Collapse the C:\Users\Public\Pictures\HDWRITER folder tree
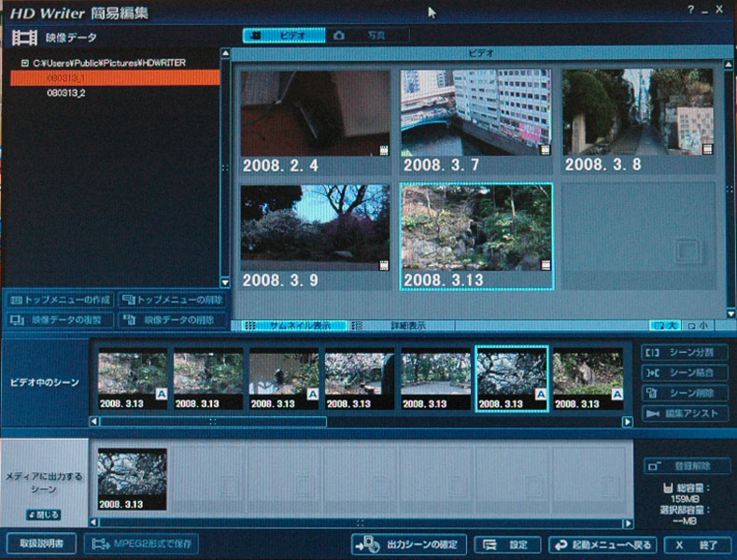Screen dimensions: 737x560 point(24,63)
